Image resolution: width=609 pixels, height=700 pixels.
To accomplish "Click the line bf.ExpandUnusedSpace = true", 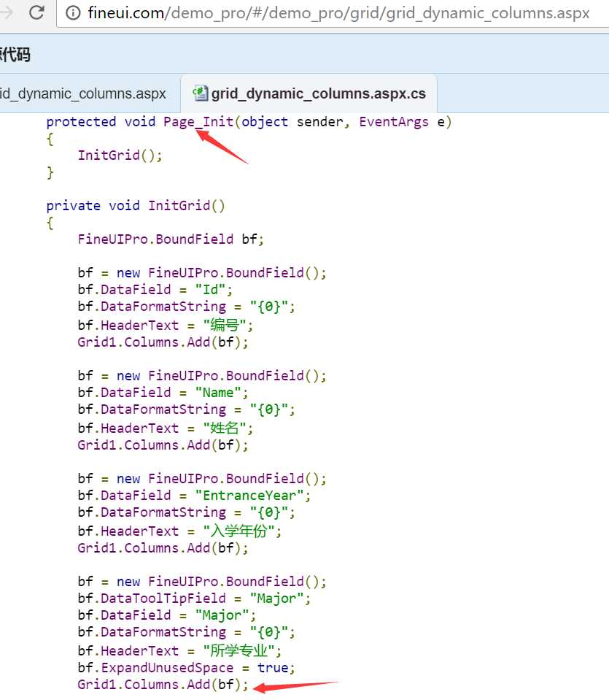I will click(x=187, y=668).
